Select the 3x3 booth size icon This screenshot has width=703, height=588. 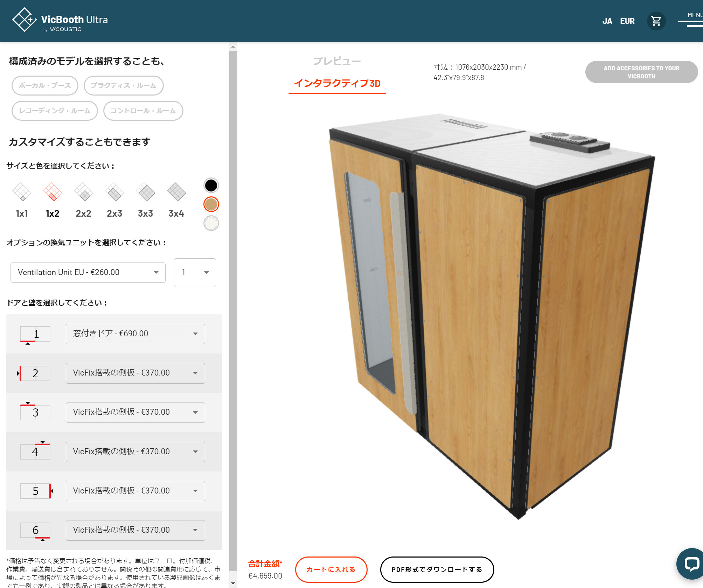(x=145, y=192)
